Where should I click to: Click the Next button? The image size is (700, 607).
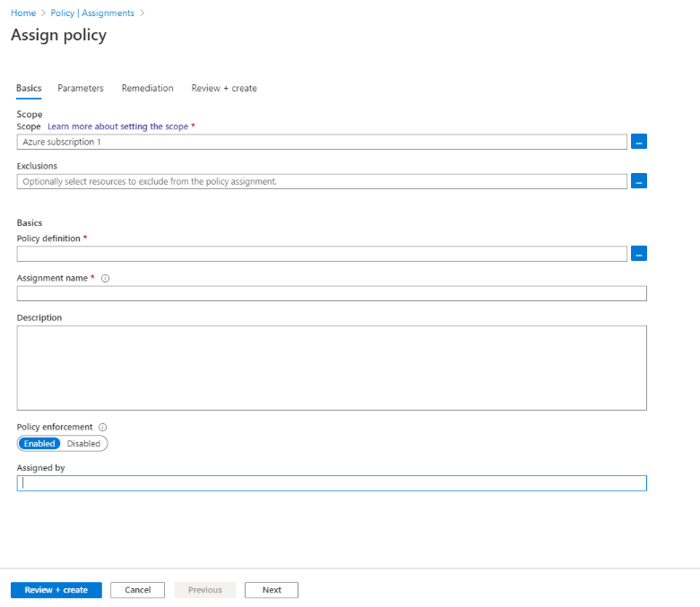[x=272, y=590]
